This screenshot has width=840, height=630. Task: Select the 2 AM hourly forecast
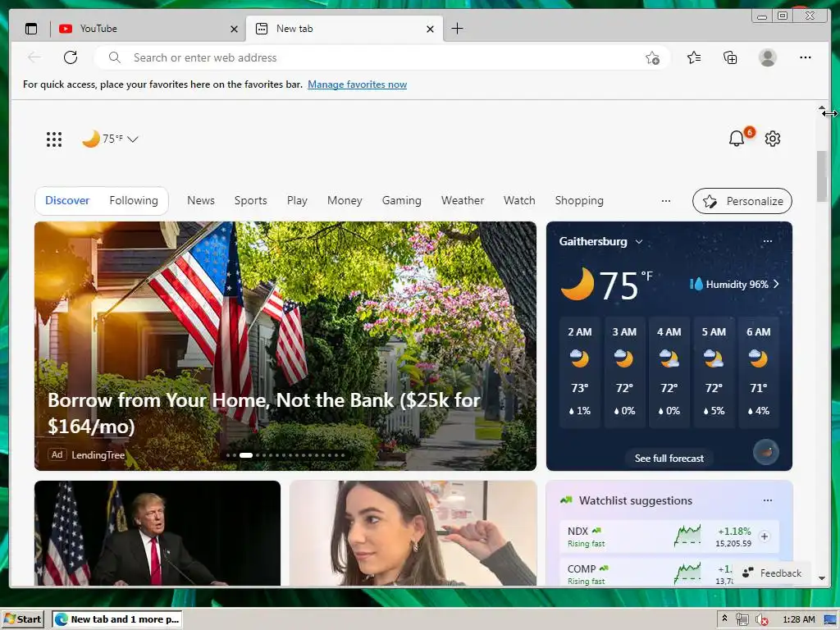coord(580,372)
